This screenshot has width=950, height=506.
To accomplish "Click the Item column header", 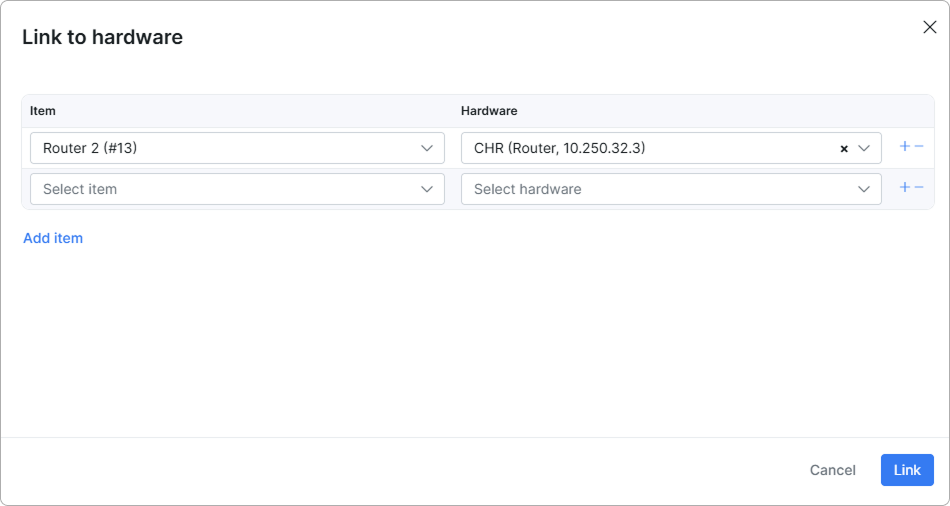I will [42, 111].
